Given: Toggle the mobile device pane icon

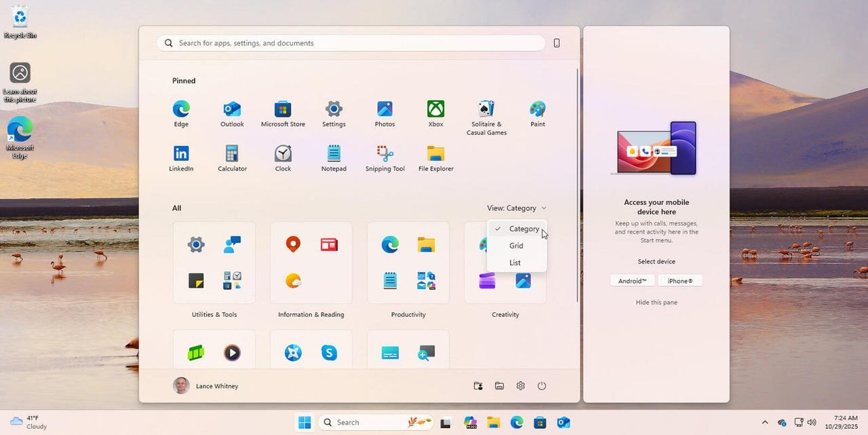Looking at the screenshot, I should (x=557, y=43).
